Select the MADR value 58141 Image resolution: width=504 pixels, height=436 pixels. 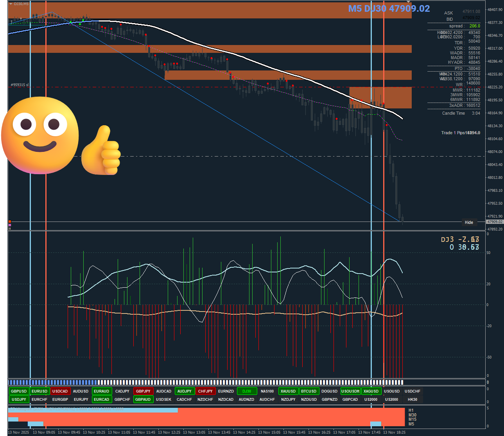point(474,58)
